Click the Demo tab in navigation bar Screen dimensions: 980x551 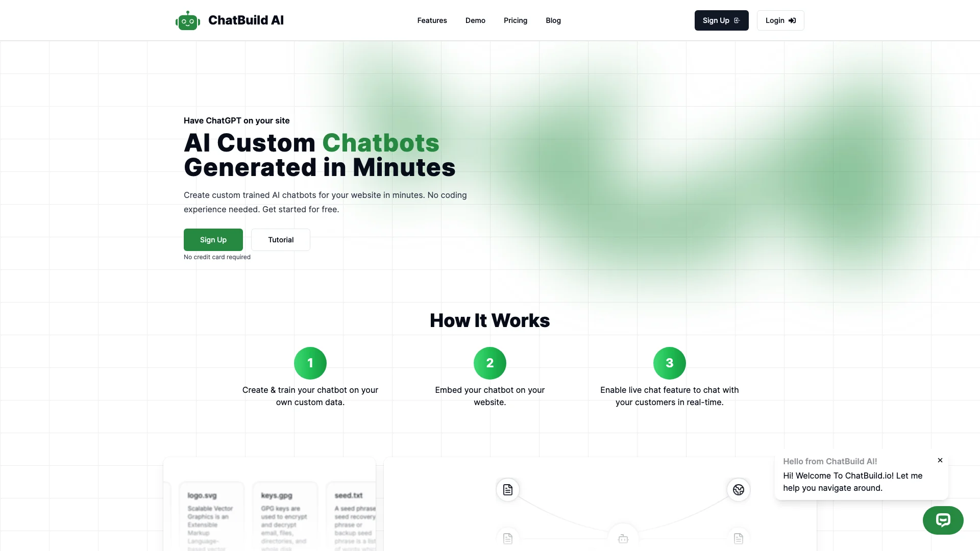click(x=475, y=20)
